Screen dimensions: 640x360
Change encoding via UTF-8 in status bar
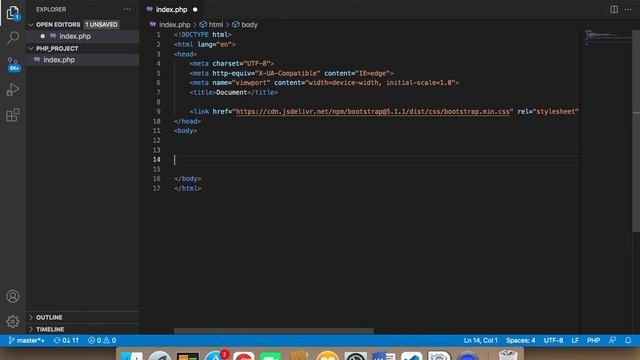click(x=553, y=340)
